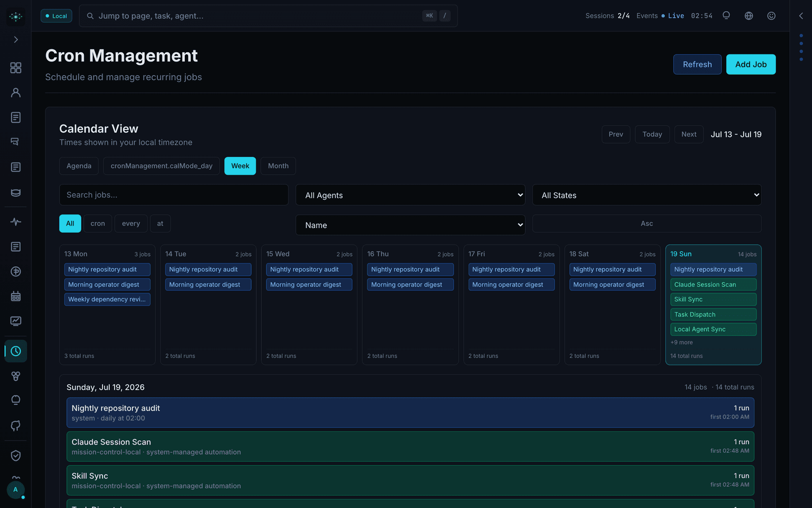This screenshot has height=508, width=812.
Task: Open the calendar icon in sidebar
Action: (16, 296)
